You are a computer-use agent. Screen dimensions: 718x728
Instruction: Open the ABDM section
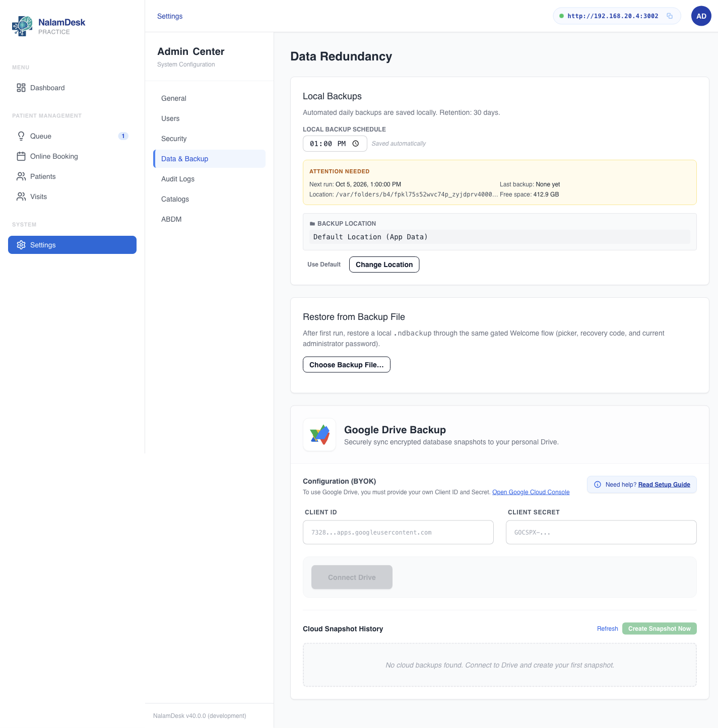(210, 219)
